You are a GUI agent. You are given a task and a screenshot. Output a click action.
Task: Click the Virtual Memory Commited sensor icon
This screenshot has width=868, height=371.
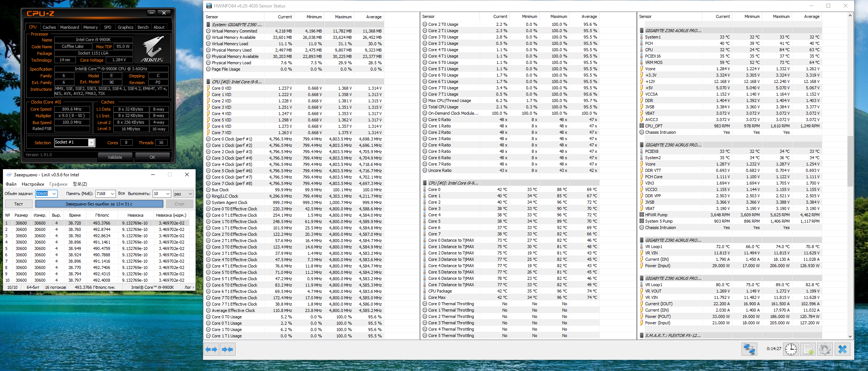[208, 31]
